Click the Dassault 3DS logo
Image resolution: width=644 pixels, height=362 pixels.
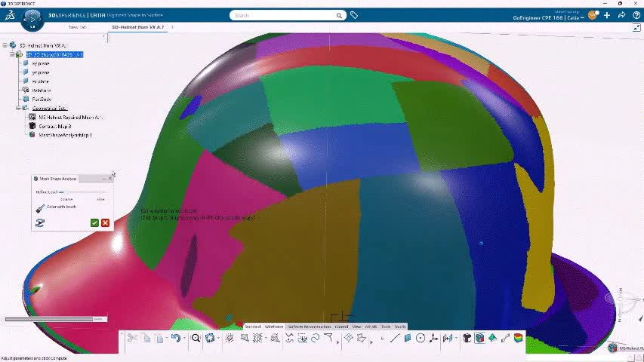pyautogui.click(x=10, y=16)
